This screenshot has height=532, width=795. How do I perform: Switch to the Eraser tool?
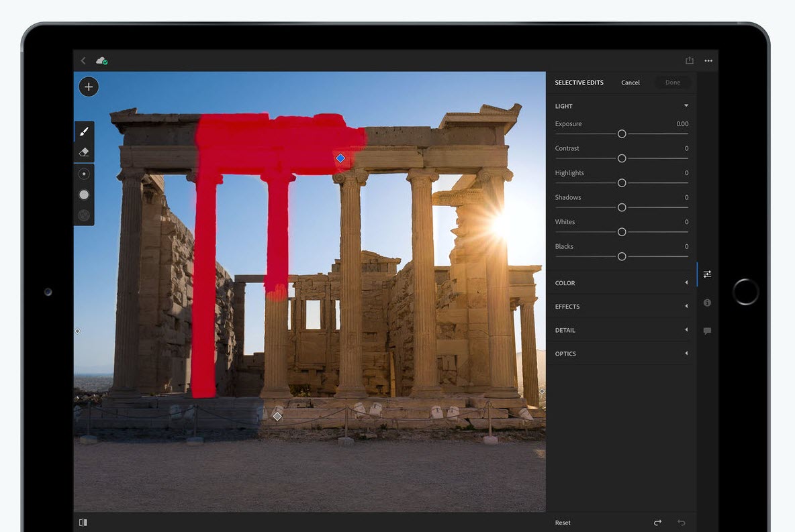click(83, 152)
